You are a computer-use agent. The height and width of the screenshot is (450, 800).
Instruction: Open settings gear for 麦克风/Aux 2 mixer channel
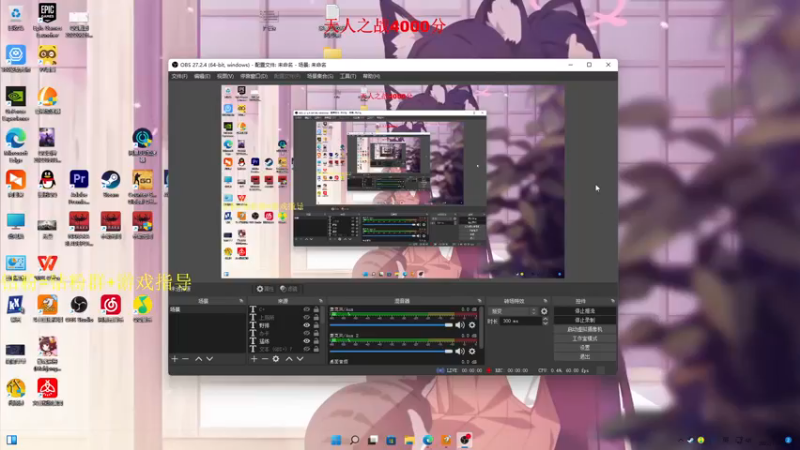coord(472,351)
